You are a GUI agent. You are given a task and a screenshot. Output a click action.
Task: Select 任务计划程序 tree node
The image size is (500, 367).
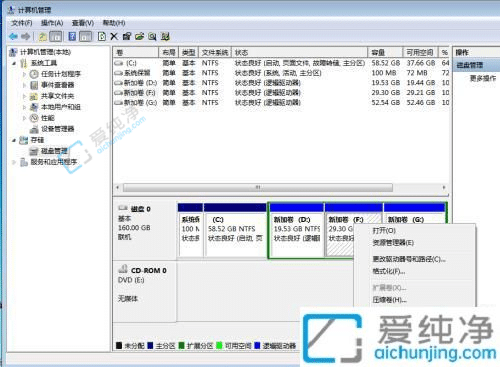coord(61,74)
